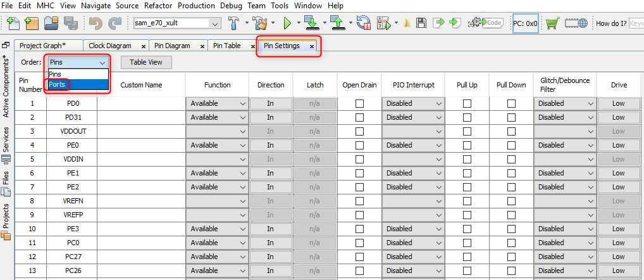The image size is (644, 280).
Task: Click the New Project toolbar icon
Action: (32, 23)
